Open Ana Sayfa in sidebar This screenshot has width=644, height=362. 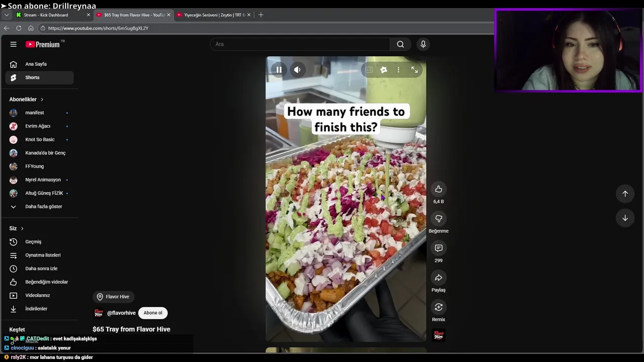(40, 64)
